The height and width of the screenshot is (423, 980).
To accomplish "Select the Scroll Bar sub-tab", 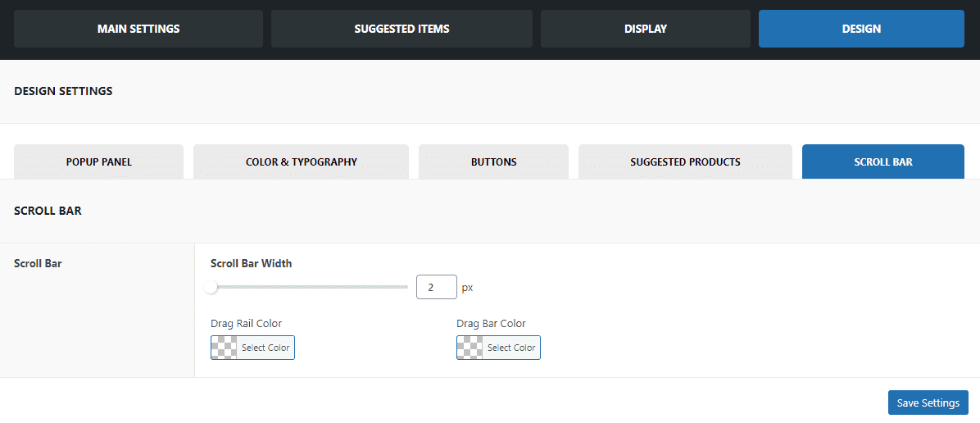I will point(883,162).
